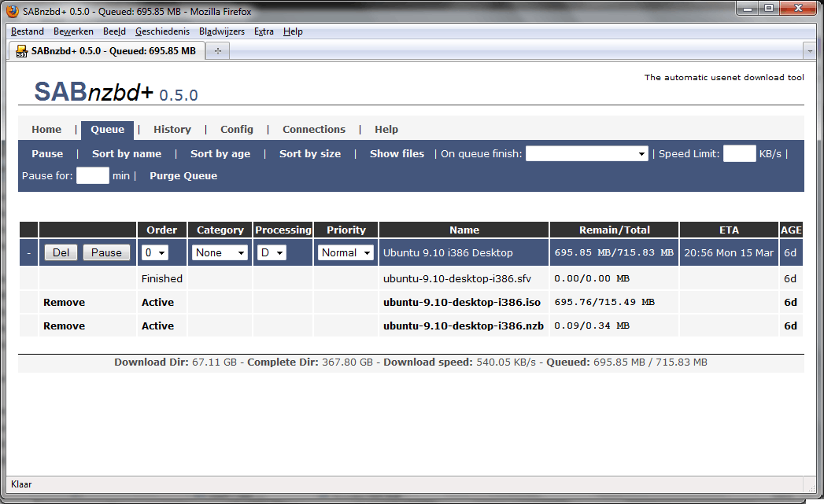Pause the whole queue from the blue bar
Viewport: 824px width, 504px height.
pos(47,154)
